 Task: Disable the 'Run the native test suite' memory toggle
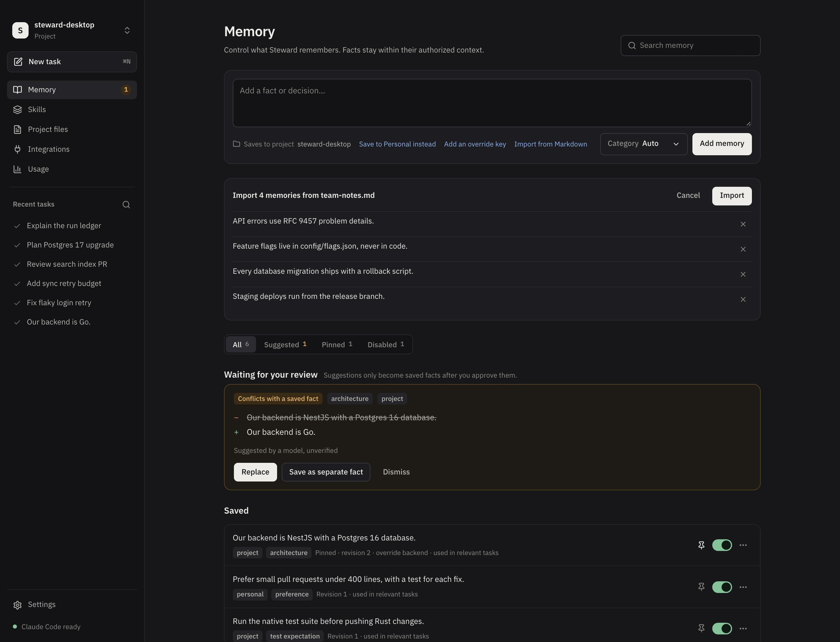pyautogui.click(x=722, y=629)
